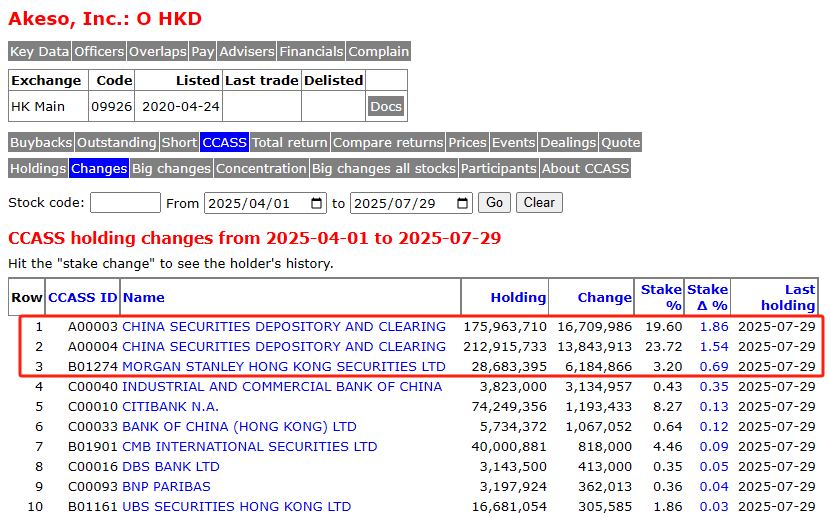
Task: Open the Big changes tab
Action: (x=172, y=168)
